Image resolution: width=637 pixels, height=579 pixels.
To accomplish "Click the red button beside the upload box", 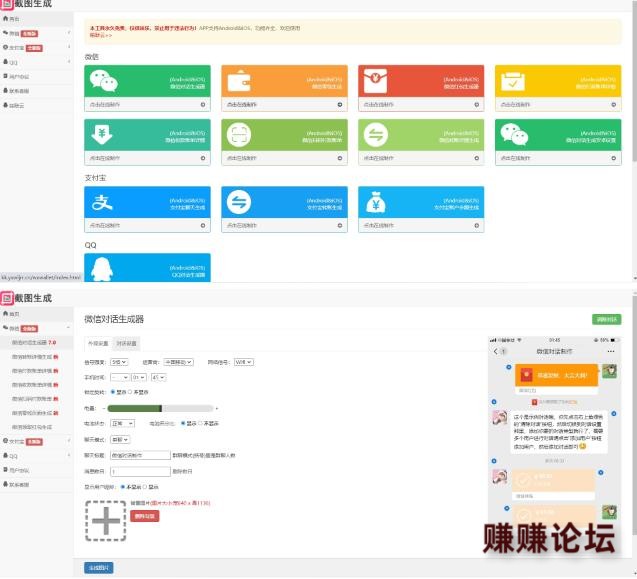I will (x=145, y=516).
